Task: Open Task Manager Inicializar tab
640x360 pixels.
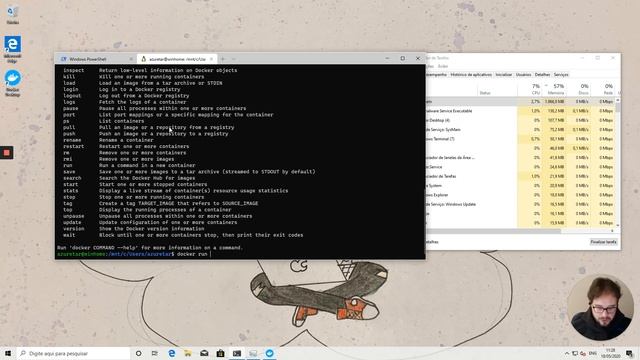Action: [x=503, y=75]
